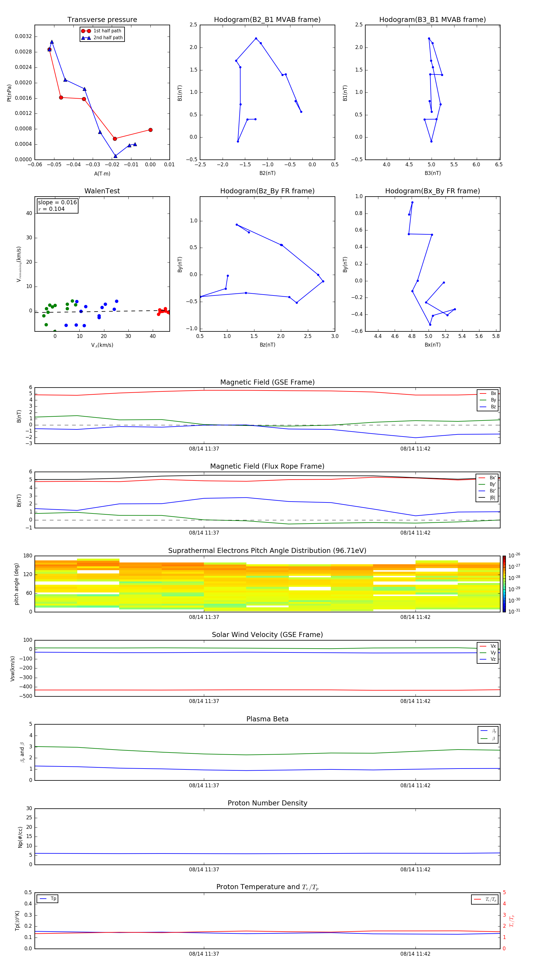Click the '2nd half path' legend entry

coord(102,38)
